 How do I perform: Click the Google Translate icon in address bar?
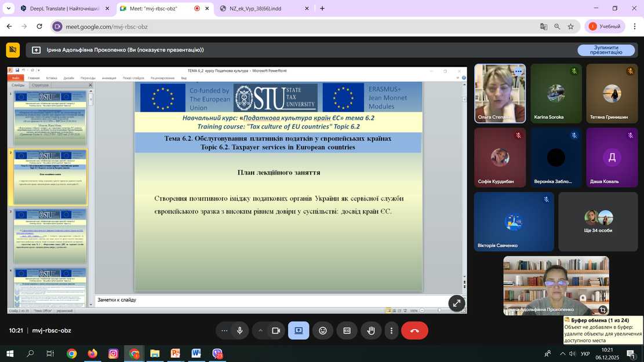(x=544, y=26)
